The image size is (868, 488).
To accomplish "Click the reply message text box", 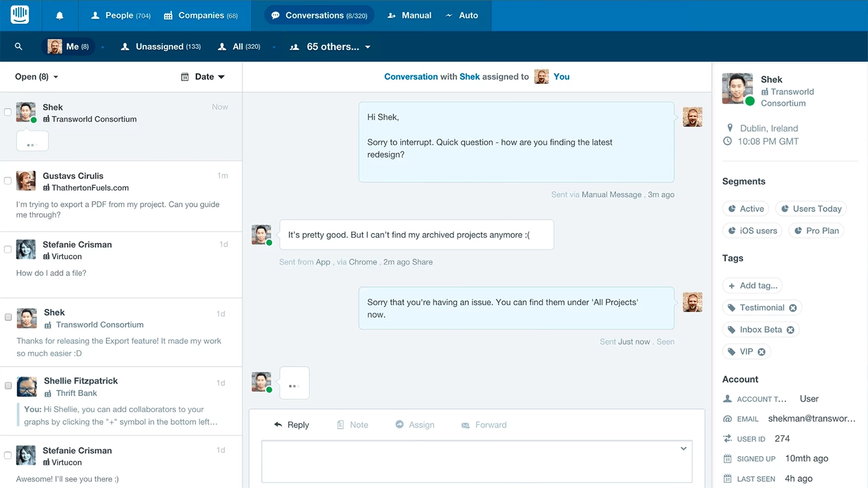I will (476, 461).
